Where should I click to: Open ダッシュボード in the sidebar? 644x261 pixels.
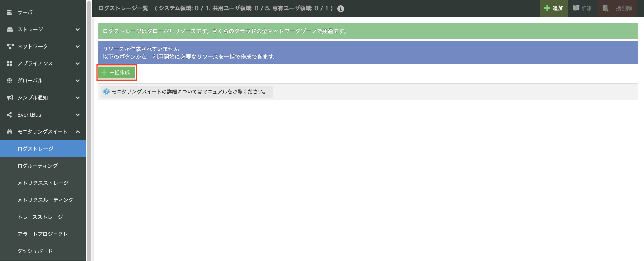(43, 251)
